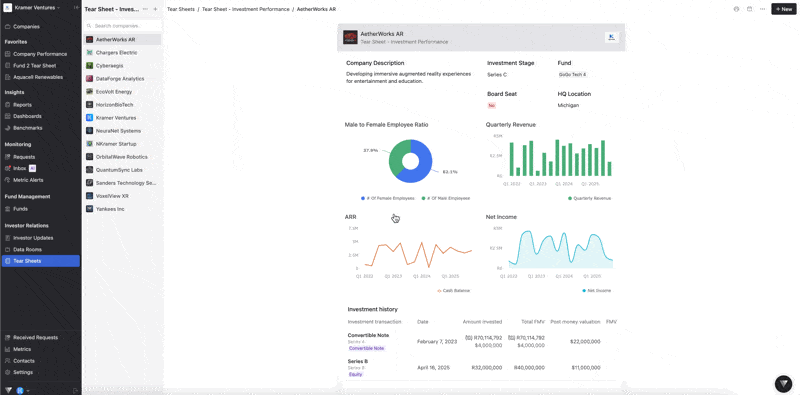Collapse the left sidebar using arrow icon
Viewport: 800px width, 395px height.
pos(76,8)
